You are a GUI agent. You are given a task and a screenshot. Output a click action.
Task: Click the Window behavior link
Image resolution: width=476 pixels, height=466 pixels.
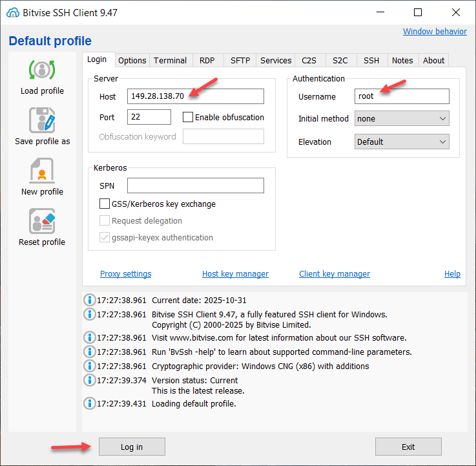tap(435, 32)
